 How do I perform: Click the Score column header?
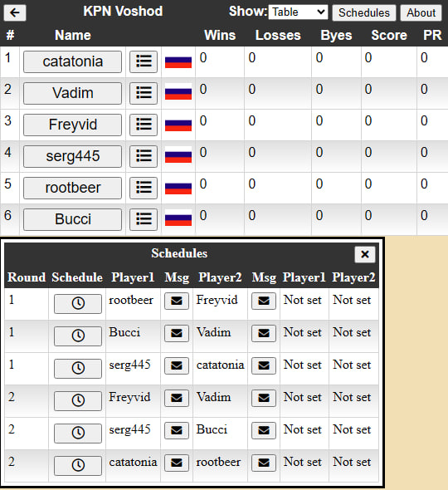tap(389, 36)
